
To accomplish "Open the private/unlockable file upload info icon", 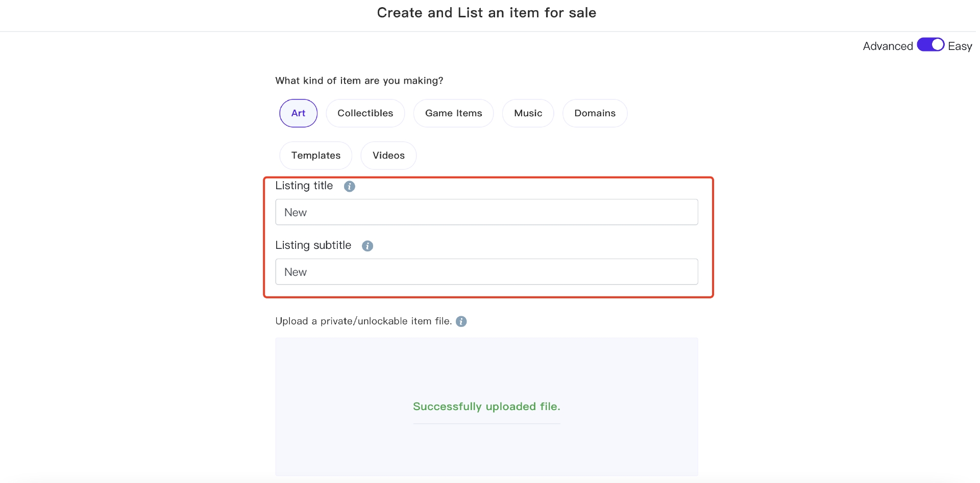I will coord(461,321).
